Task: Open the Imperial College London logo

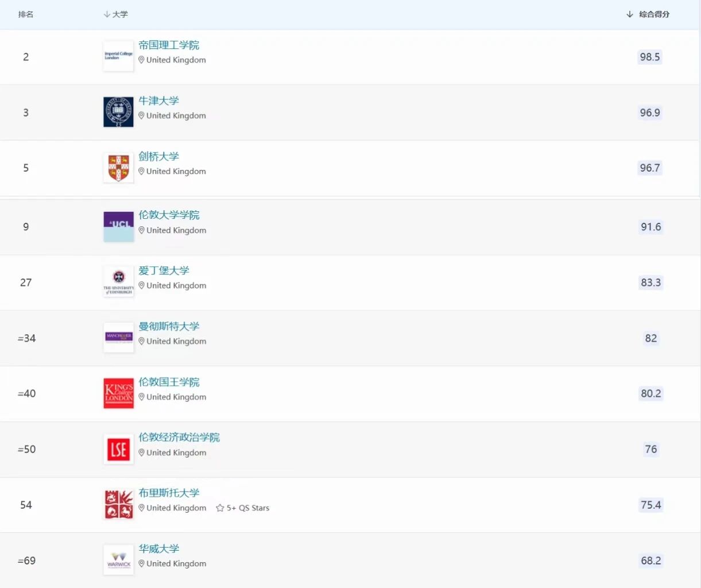Action: click(x=118, y=56)
